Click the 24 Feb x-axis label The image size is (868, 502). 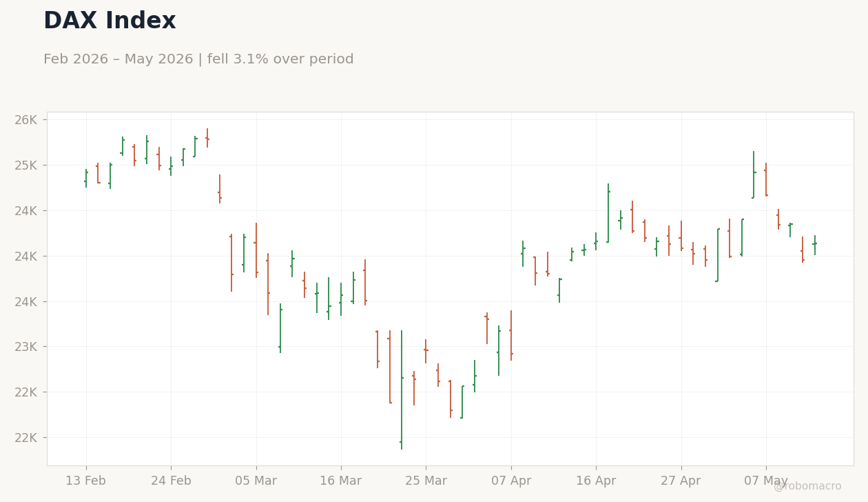pos(171,481)
